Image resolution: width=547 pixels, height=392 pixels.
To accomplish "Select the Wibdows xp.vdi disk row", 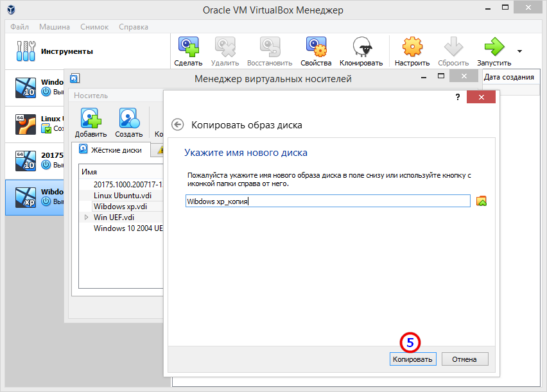I will tap(120, 207).
